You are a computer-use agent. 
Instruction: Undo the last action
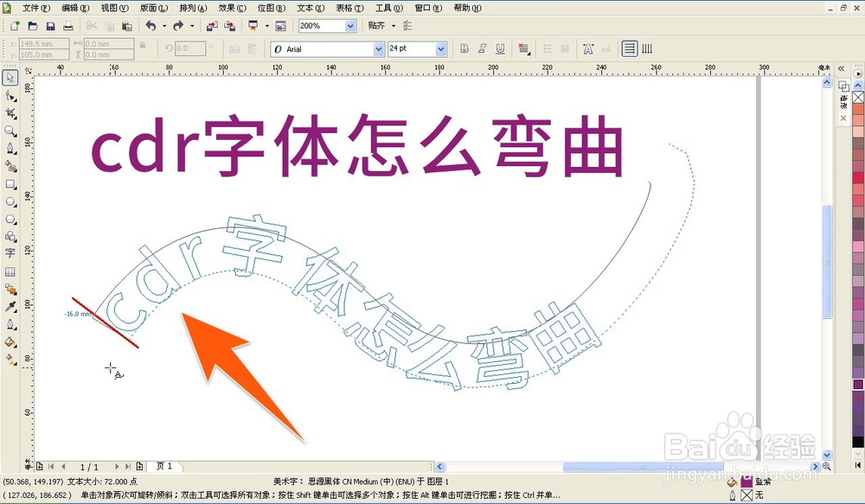(151, 26)
